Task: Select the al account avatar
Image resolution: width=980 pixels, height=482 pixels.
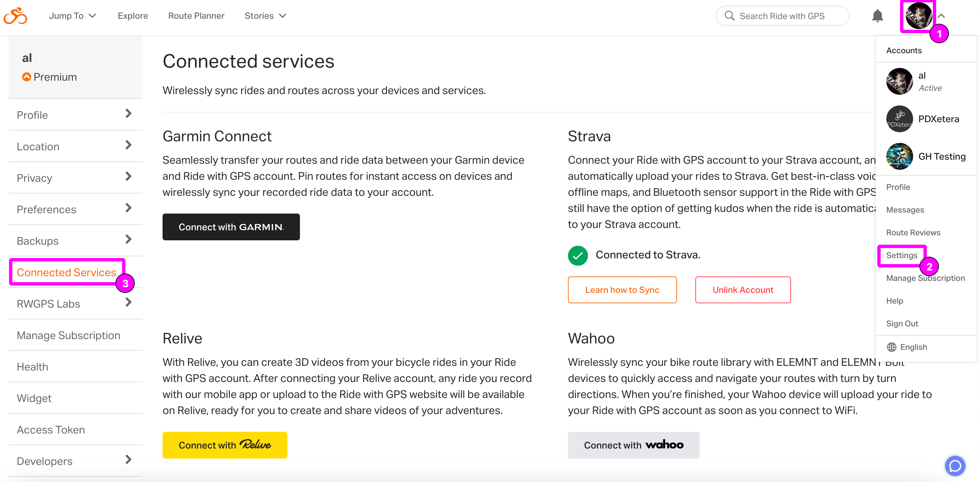Action: click(x=899, y=81)
